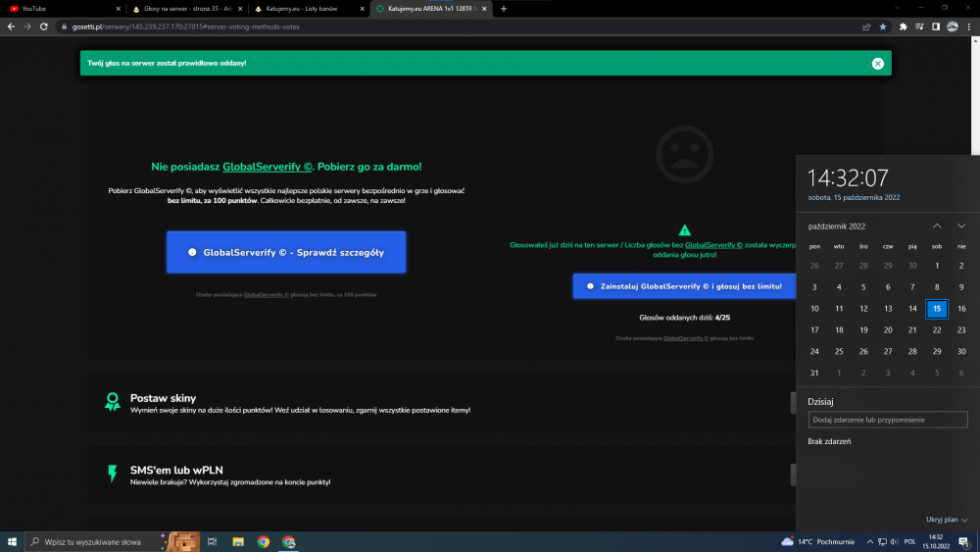Viewport: 980px width, 552px height.
Task: Select October 31 in calendar
Action: 814,373
